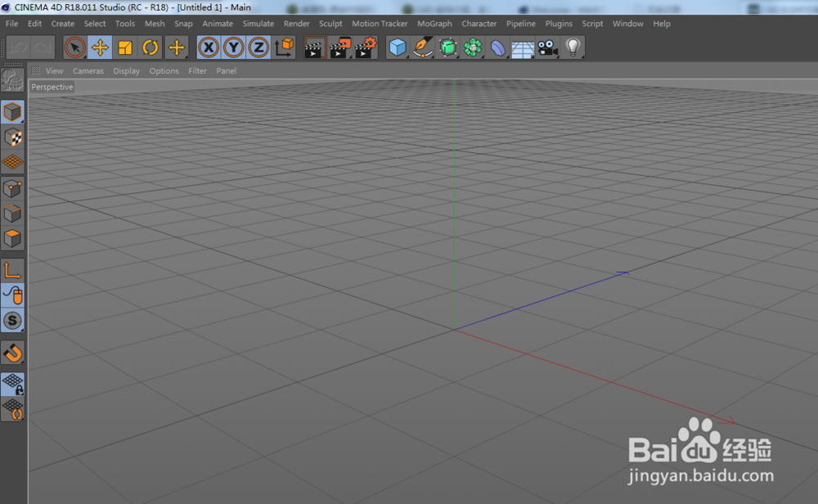
Task: Switch to Workplane mode
Action: point(12,163)
